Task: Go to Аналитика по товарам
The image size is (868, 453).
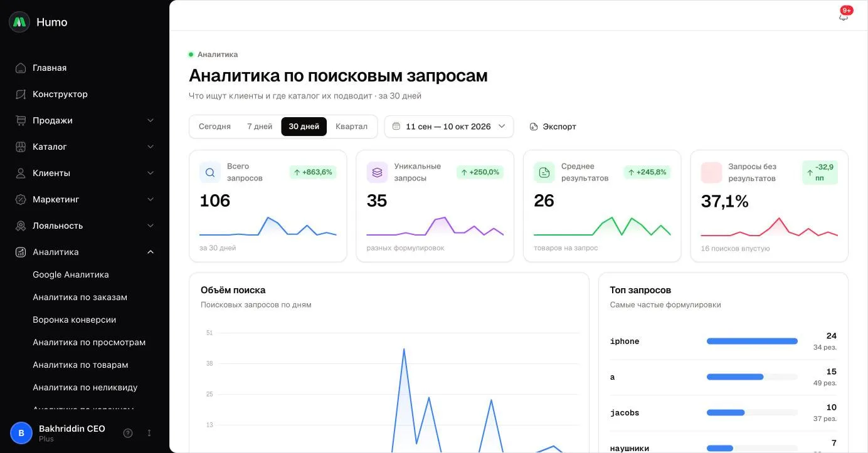Action: tap(80, 365)
